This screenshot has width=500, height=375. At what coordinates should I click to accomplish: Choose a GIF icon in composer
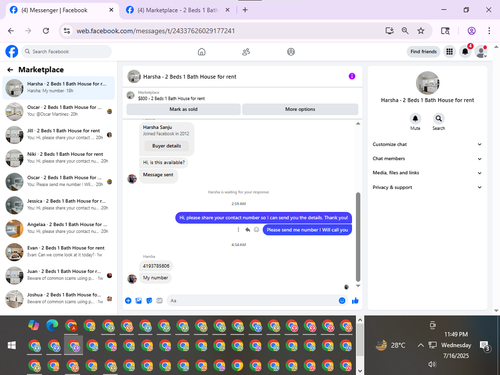[x=159, y=301]
